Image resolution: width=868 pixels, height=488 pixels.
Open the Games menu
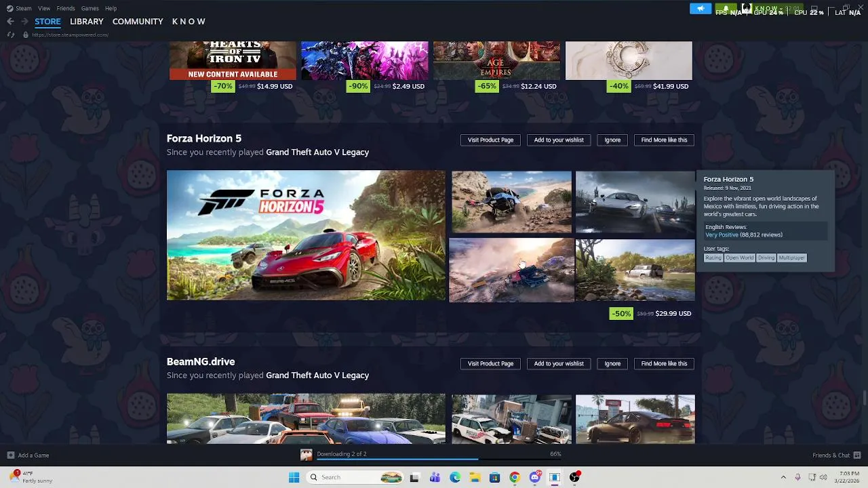[90, 8]
